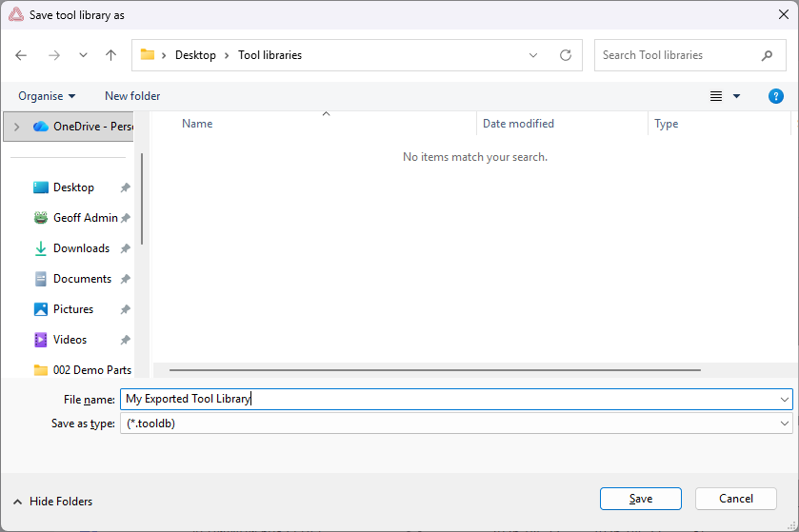The width and height of the screenshot is (799, 532).
Task: Click the search magnifier icon
Action: (x=767, y=55)
